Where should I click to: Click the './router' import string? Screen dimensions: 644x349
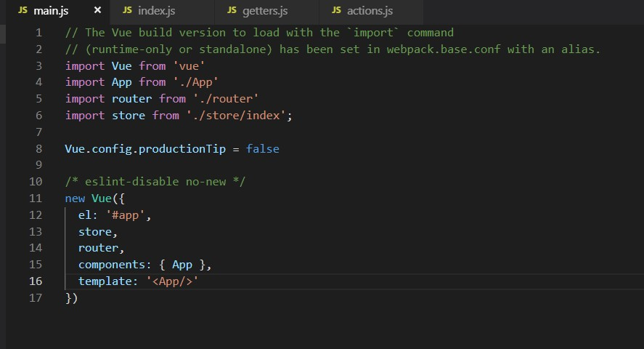(x=226, y=99)
